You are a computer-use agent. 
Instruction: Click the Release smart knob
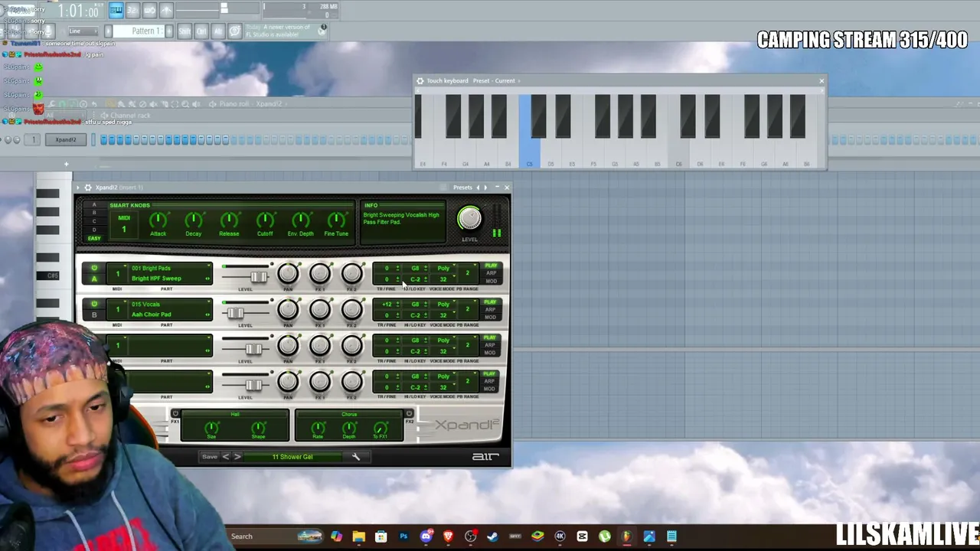point(229,220)
